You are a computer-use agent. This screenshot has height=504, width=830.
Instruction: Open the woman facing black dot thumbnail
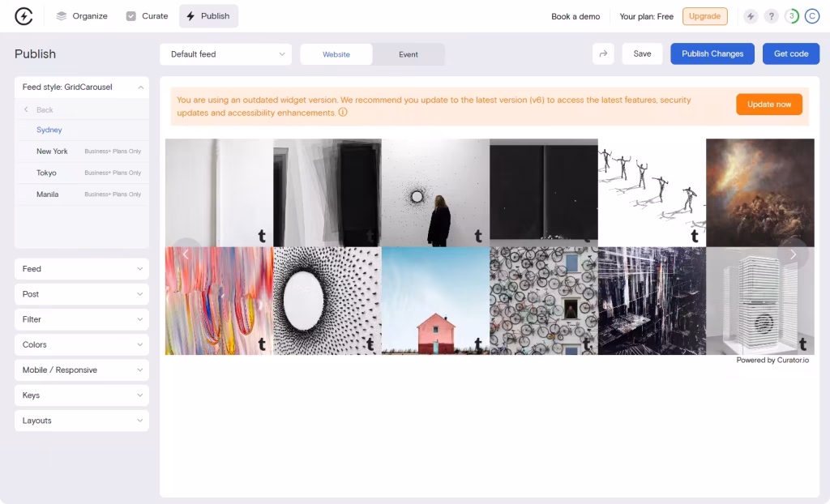tap(435, 193)
